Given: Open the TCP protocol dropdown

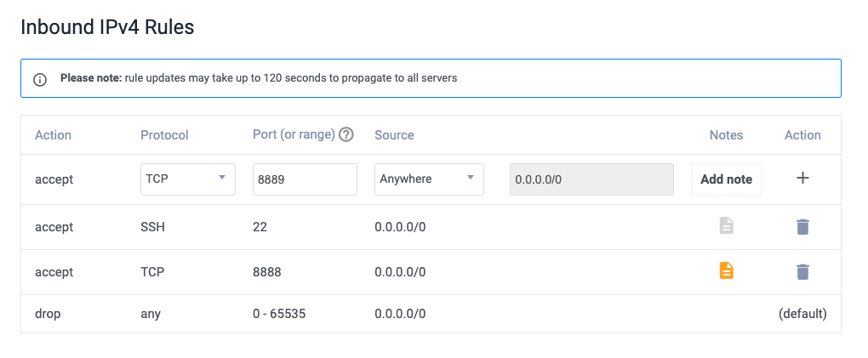Looking at the screenshot, I should pos(187,179).
